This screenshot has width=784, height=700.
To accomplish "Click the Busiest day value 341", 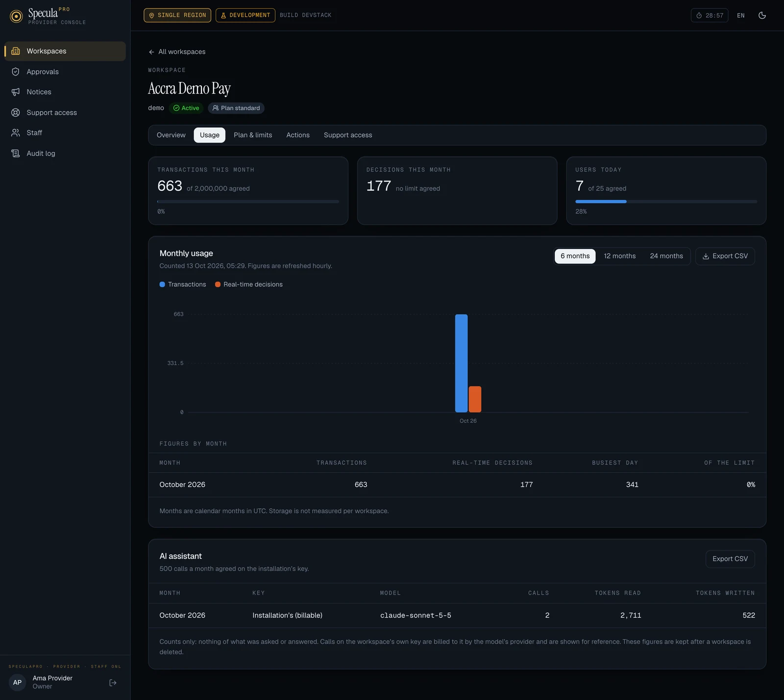I will (632, 485).
